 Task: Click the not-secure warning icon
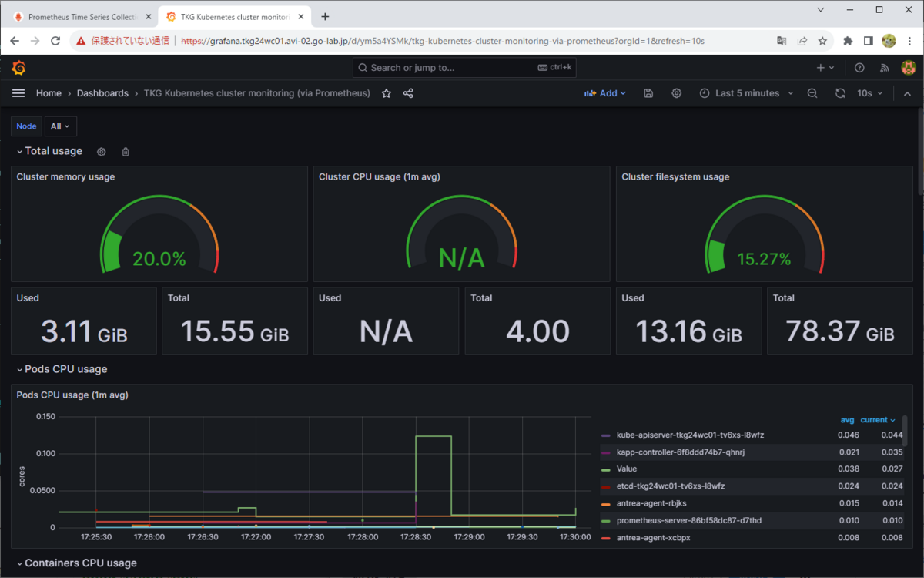(x=81, y=41)
